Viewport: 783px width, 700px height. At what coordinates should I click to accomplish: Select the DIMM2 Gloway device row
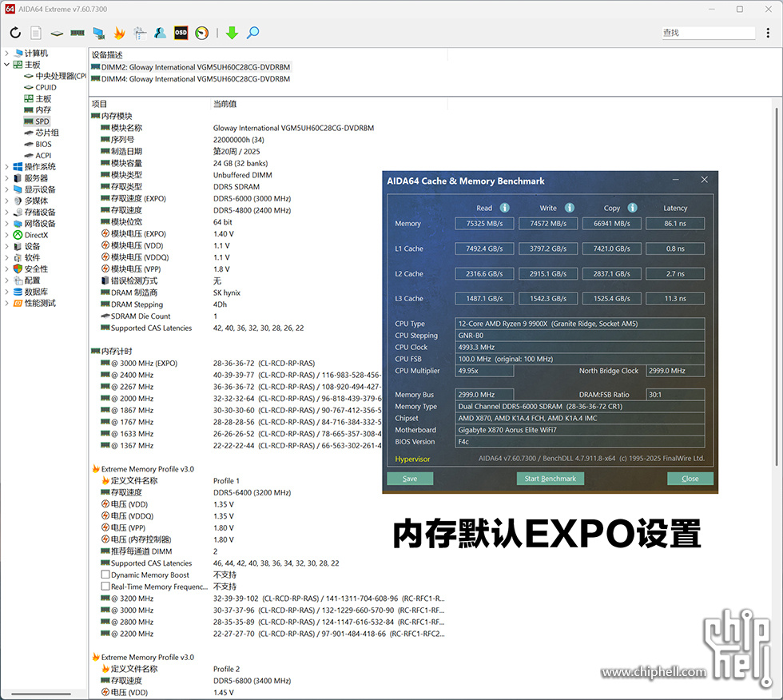(x=191, y=67)
